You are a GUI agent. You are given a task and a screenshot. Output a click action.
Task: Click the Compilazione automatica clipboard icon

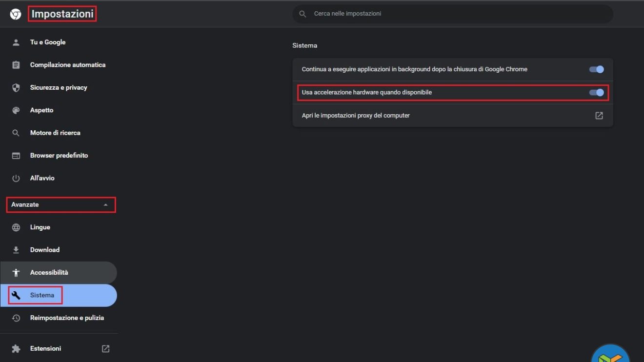click(x=16, y=65)
